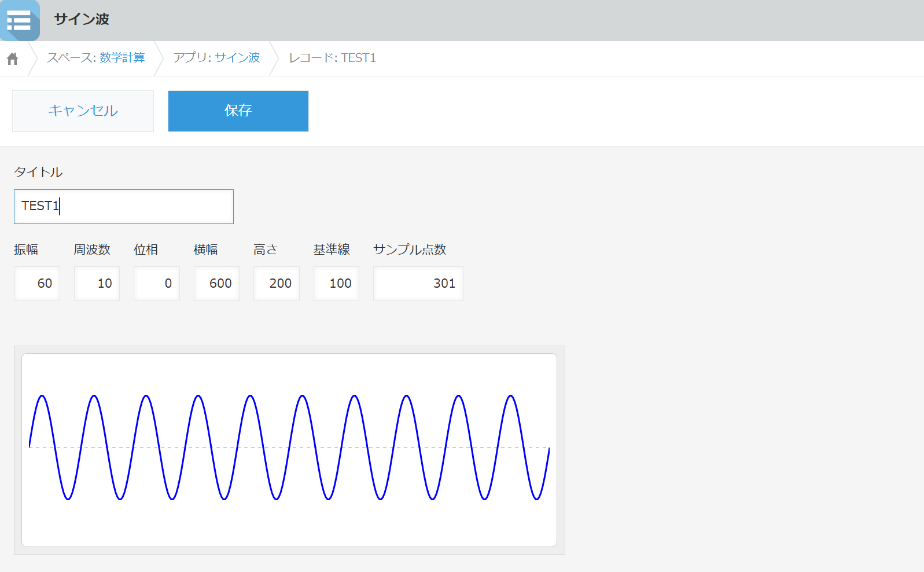The height and width of the screenshot is (572, 924).
Task: Click the サンプル点数 field showing 301
Action: click(418, 284)
